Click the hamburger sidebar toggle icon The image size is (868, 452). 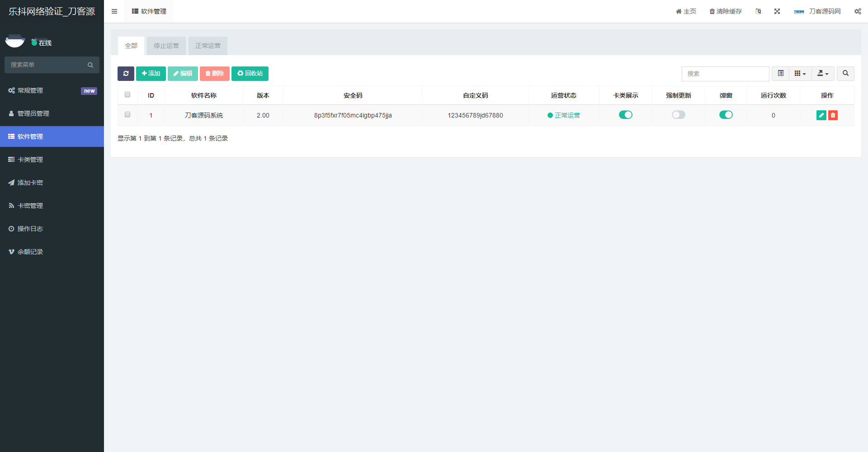114,11
